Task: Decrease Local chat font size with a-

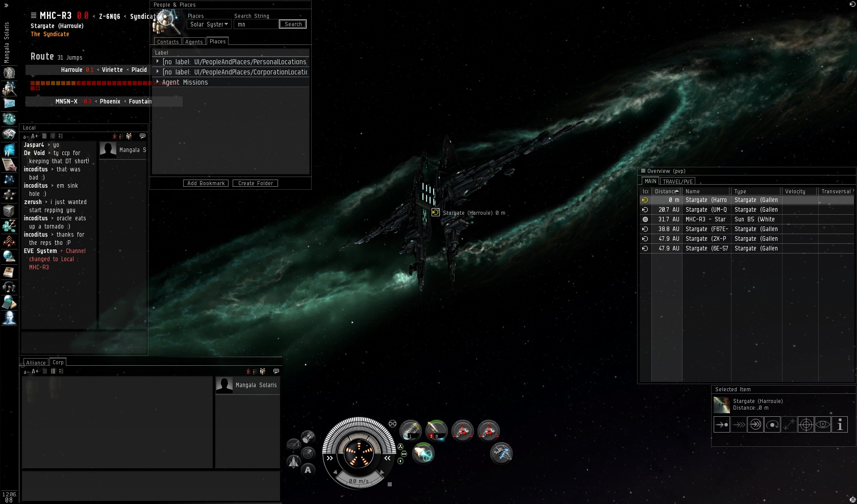Action: click(26, 136)
